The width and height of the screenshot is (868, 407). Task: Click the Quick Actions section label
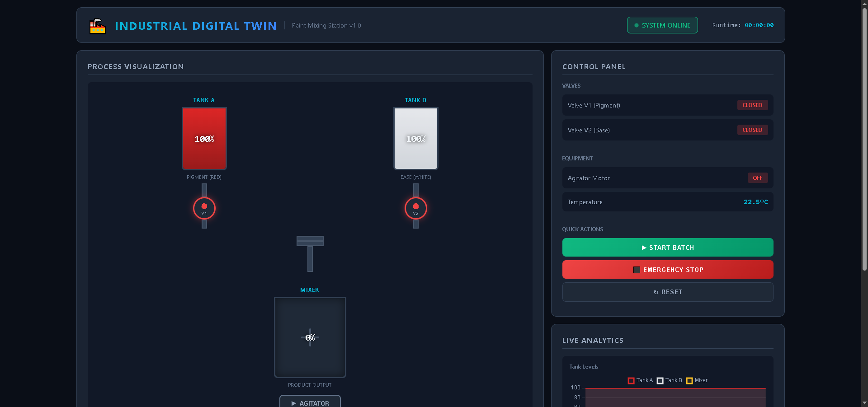(583, 229)
